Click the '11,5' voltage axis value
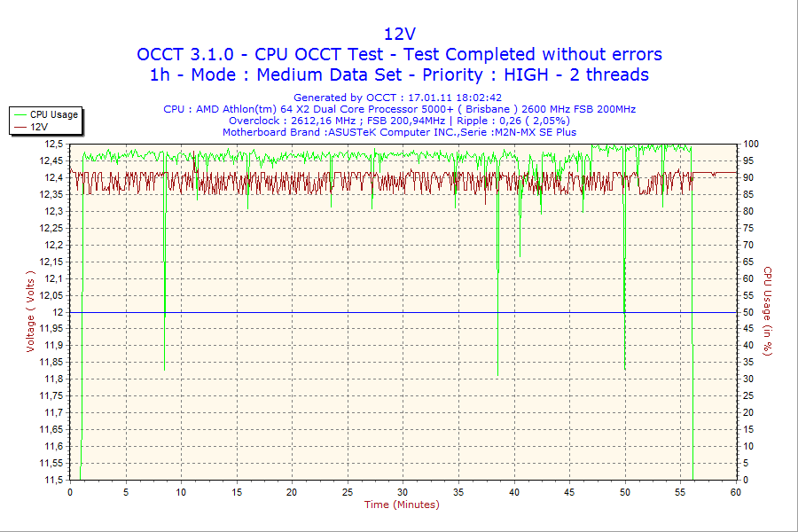 (x=54, y=480)
